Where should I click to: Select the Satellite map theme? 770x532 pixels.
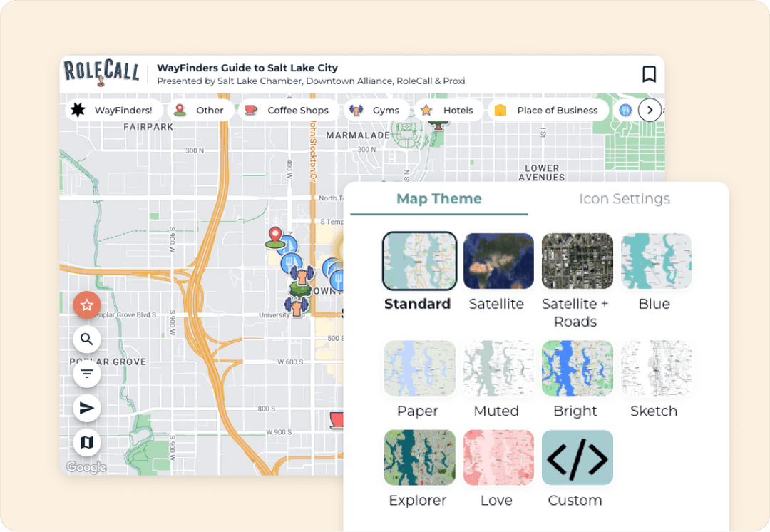[x=498, y=261]
